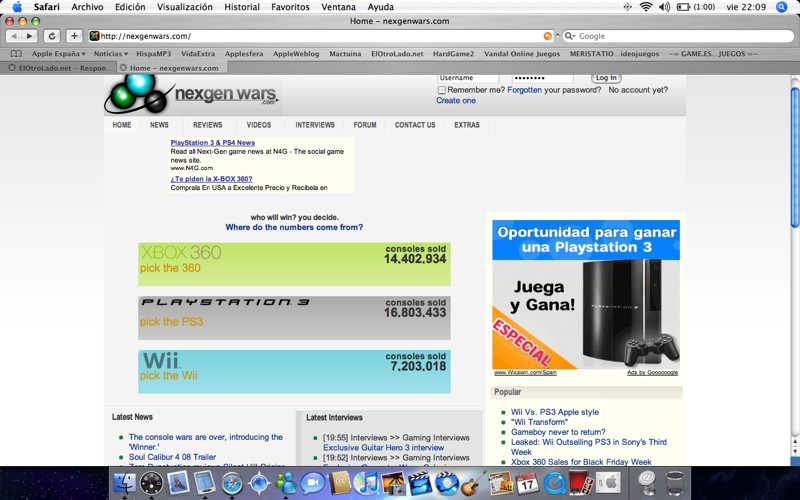The height and width of the screenshot is (500, 800).
Task: Open REVIEWS in site navigation
Action: [208, 125]
